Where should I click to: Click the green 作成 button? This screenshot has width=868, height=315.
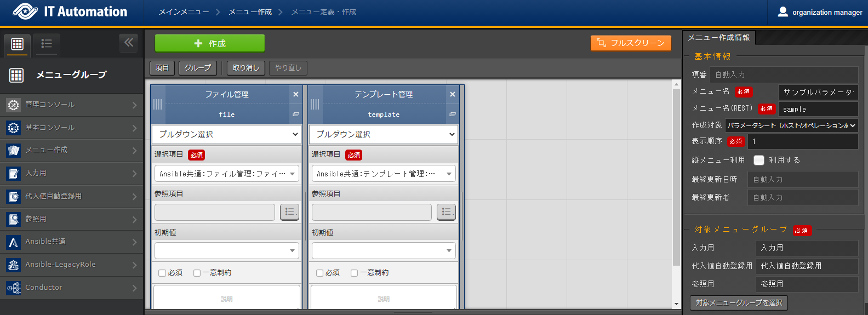(x=209, y=43)
